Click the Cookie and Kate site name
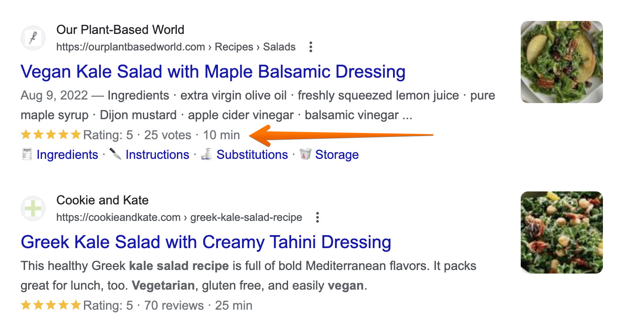 click(x=102, y=200)
